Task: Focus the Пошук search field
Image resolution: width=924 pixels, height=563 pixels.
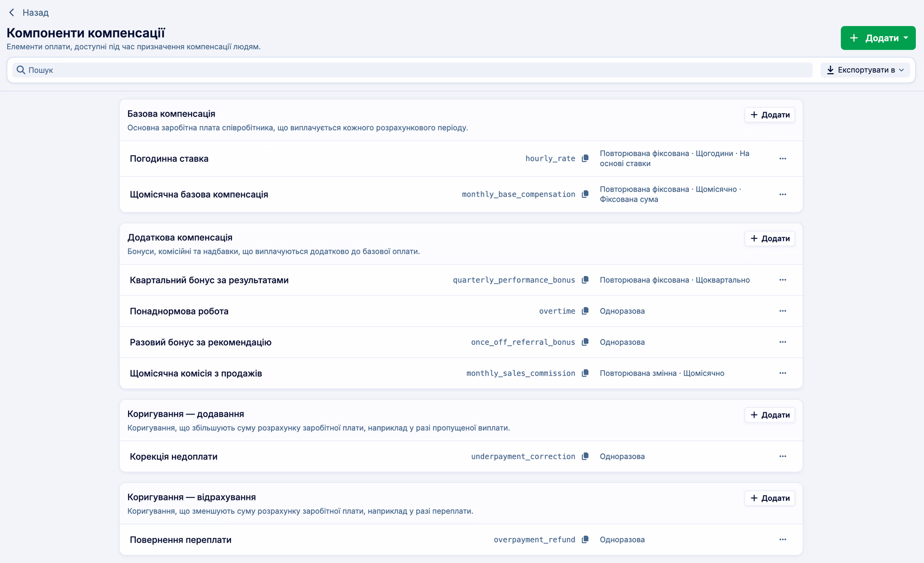Action: pyautogui.click(x=412, y=70)
